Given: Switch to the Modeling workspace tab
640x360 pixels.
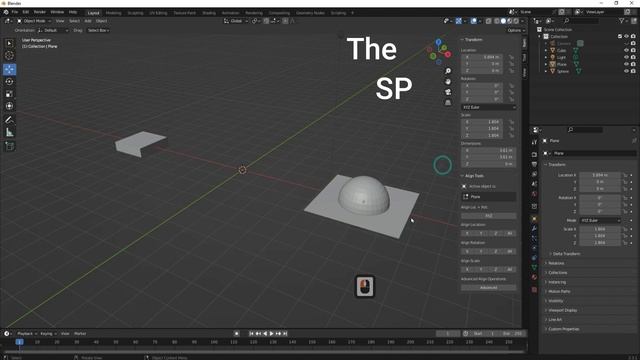Looking at the screenshot, I should (x=113, y=13).
